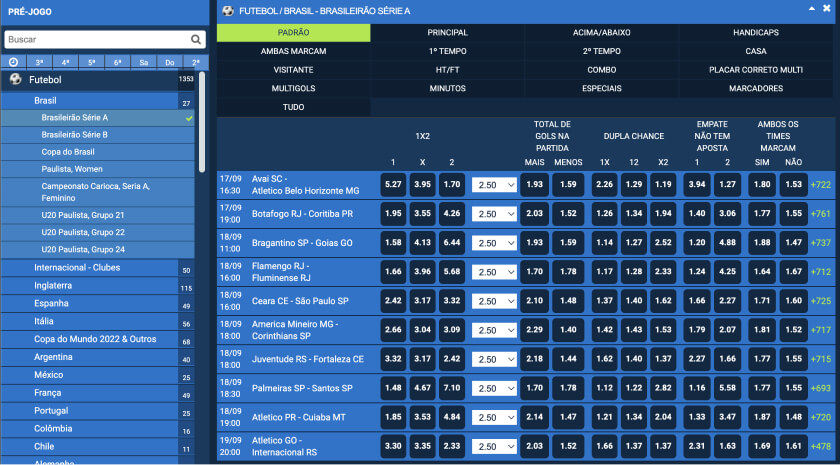Select 1.70 MAIS for Flamengo - Fluminense

pyautogui.click(x=535, y=272)
